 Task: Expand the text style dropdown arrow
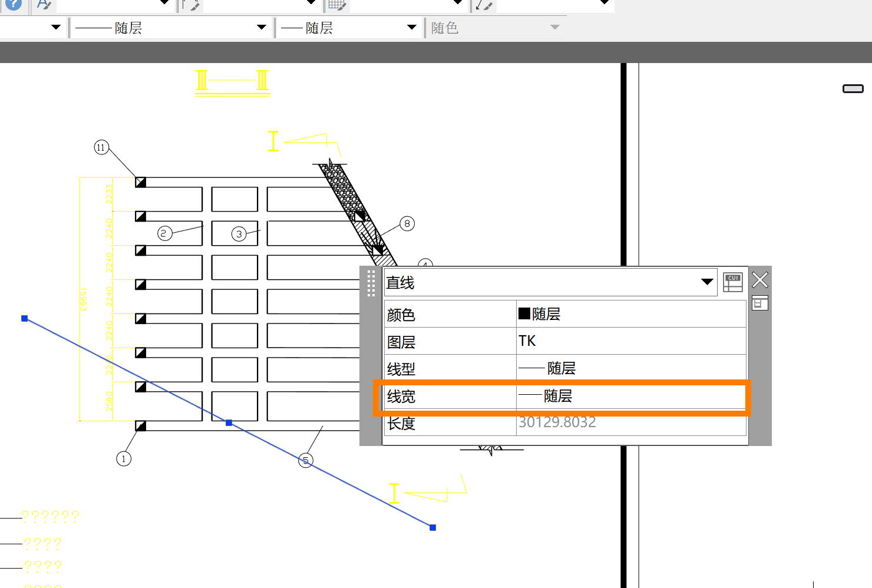(x=165, y=2)
